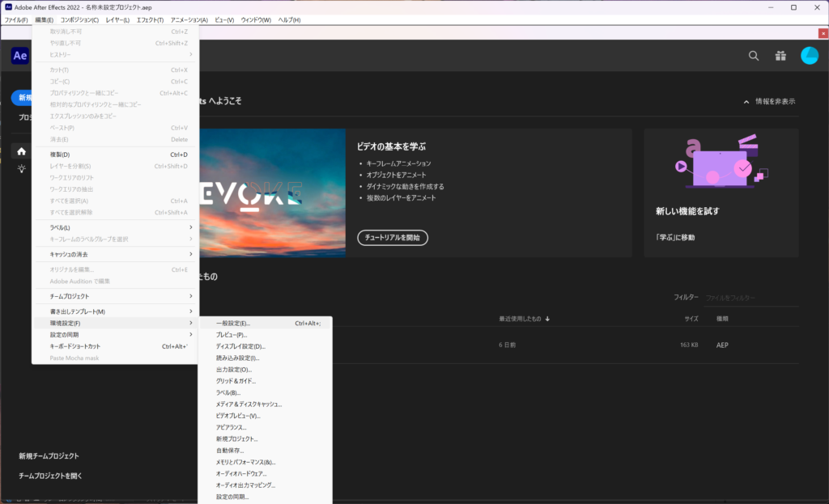Open the エフェクト(T) menu
Viewport: 829px width, 504px height.
click(x=150, y=20)
